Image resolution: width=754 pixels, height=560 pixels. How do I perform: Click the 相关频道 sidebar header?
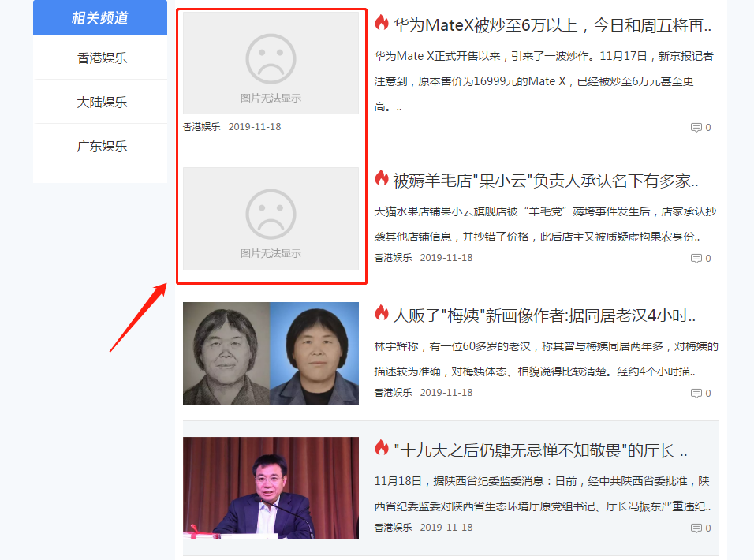pos(100,17)
